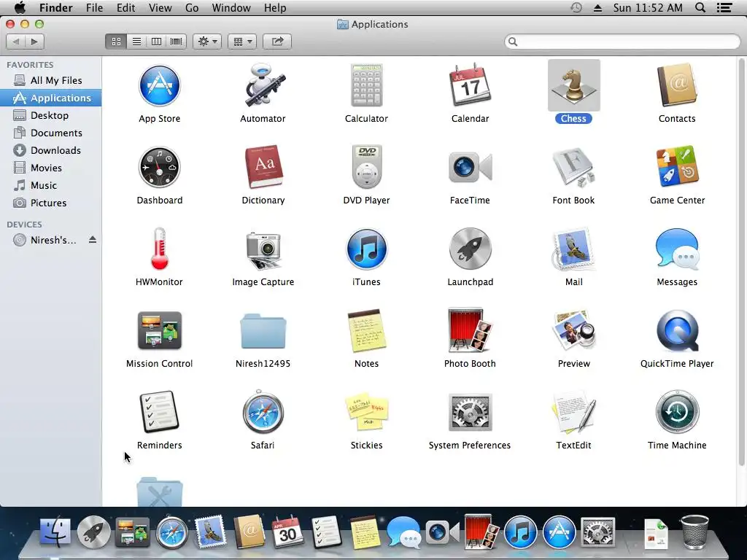Viewport: 747px width, 560px height.
Task: Open the Finder menu
Action: point(55,7)
